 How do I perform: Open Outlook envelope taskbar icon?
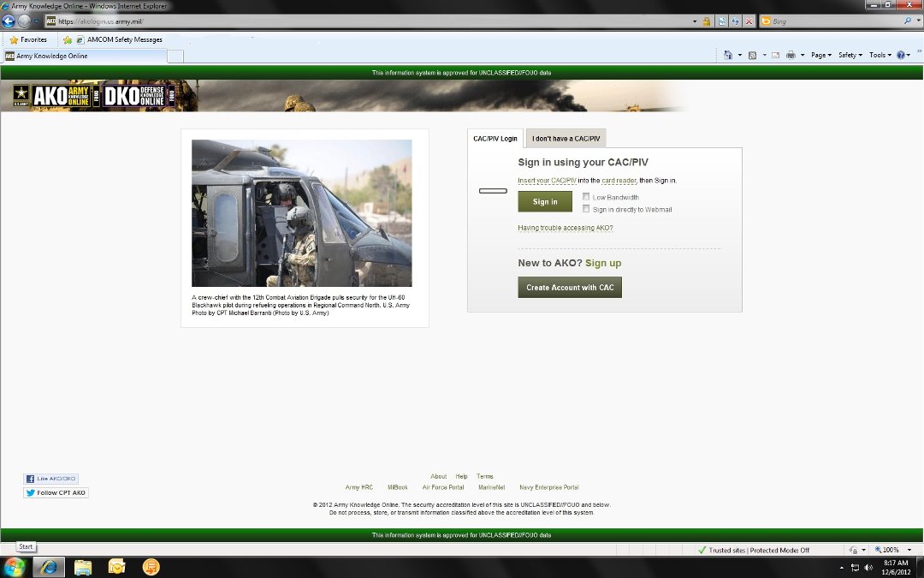(x=116, y=568)
